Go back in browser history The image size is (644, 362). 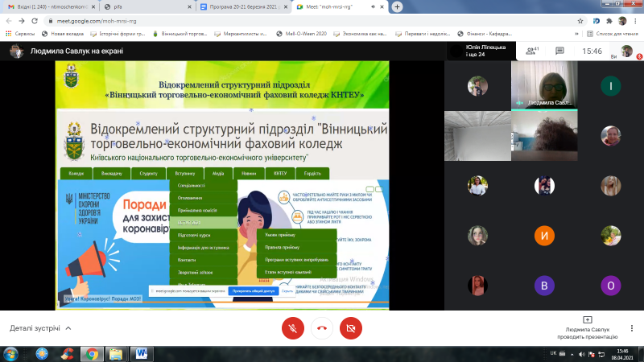point(9,21)
